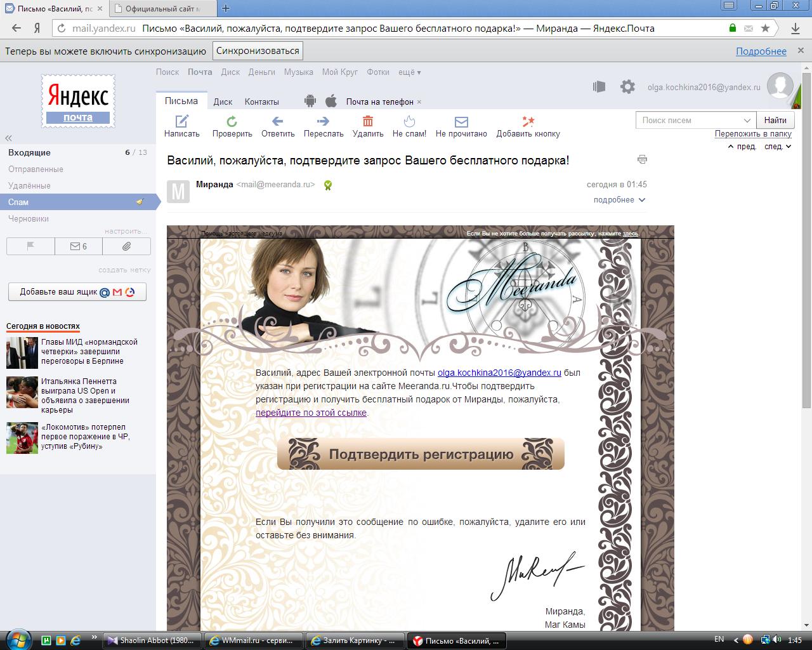Go to next letter след.
This screenshot has height=650, width=812.
coord(778,147)
